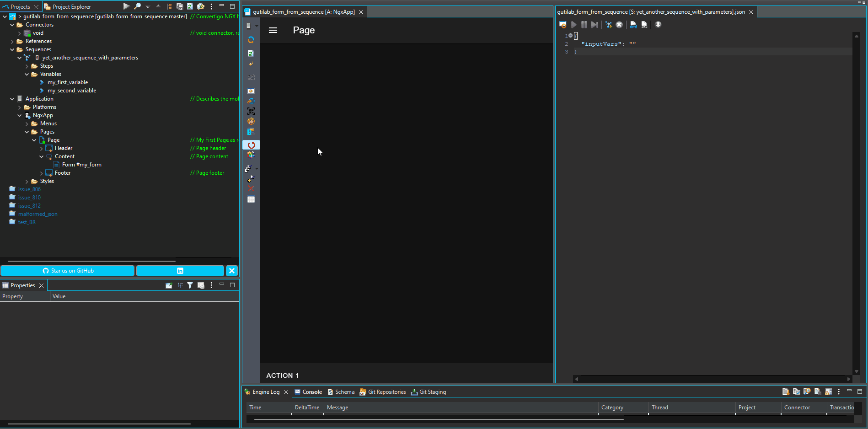Execute the sequence with the play icon

(x=574, y=25)
